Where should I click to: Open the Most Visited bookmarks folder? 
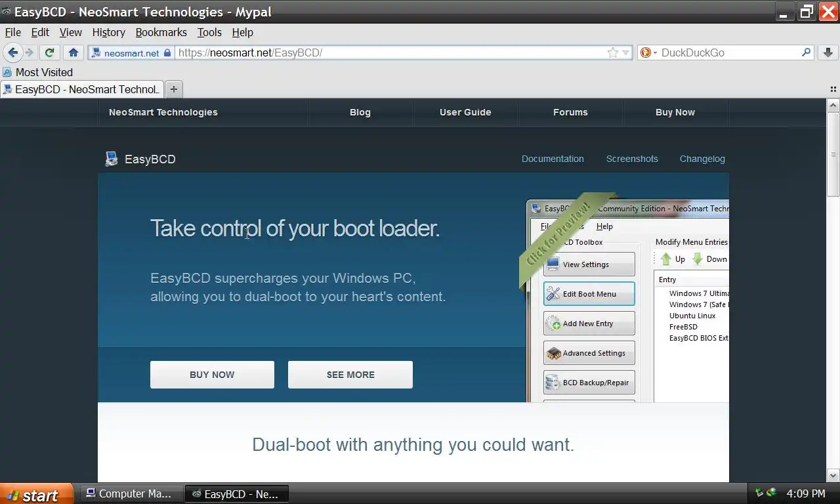point(37,72)
